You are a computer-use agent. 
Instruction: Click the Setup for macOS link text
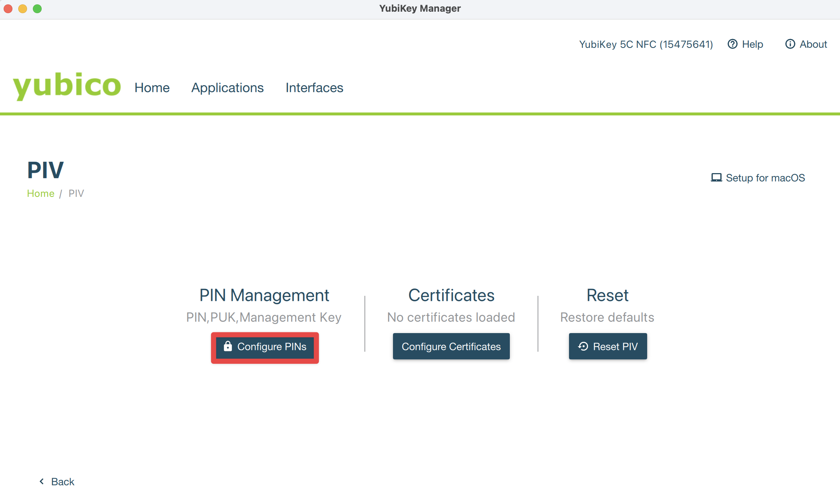click(x=765, y=178)
